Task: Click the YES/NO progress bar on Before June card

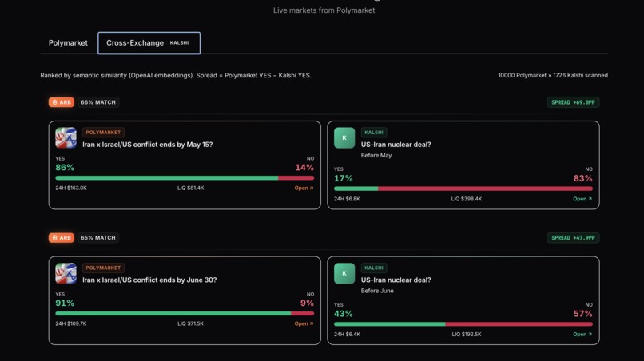Action: coord(463,324)
